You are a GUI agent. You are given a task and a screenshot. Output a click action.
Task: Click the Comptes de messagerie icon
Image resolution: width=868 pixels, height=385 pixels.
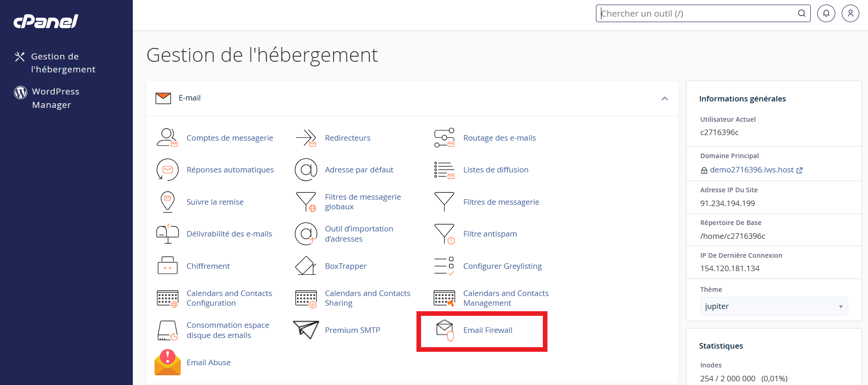[167, 138]
